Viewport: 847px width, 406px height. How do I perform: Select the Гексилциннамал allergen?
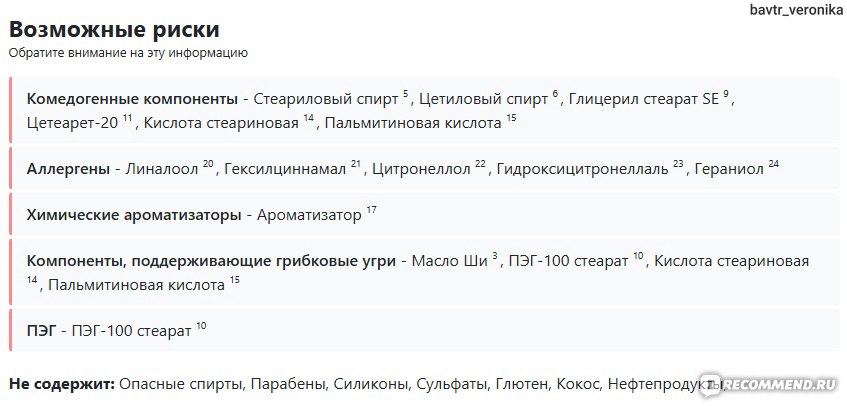click(285, 169)
